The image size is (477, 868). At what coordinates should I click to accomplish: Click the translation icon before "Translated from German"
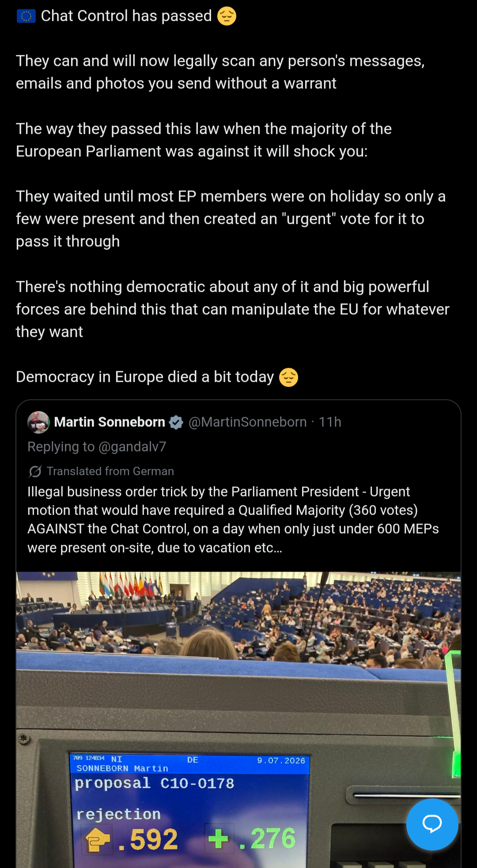coord(35,471)
